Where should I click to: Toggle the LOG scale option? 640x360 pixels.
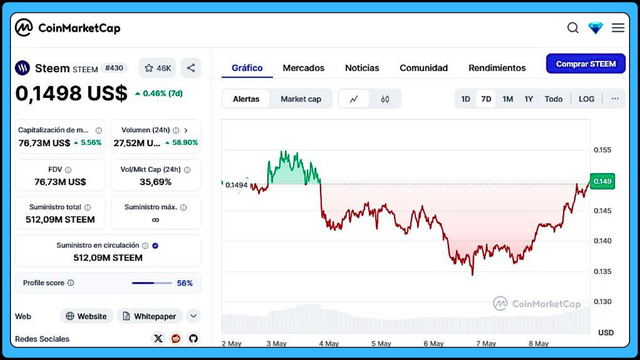click(587, 99)
